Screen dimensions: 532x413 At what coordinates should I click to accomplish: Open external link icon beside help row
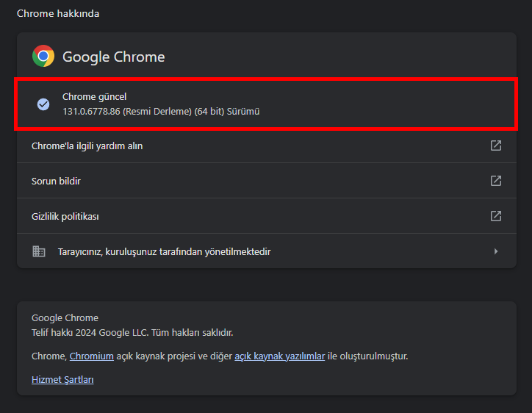pyautogui.click(x=496, y=146)
